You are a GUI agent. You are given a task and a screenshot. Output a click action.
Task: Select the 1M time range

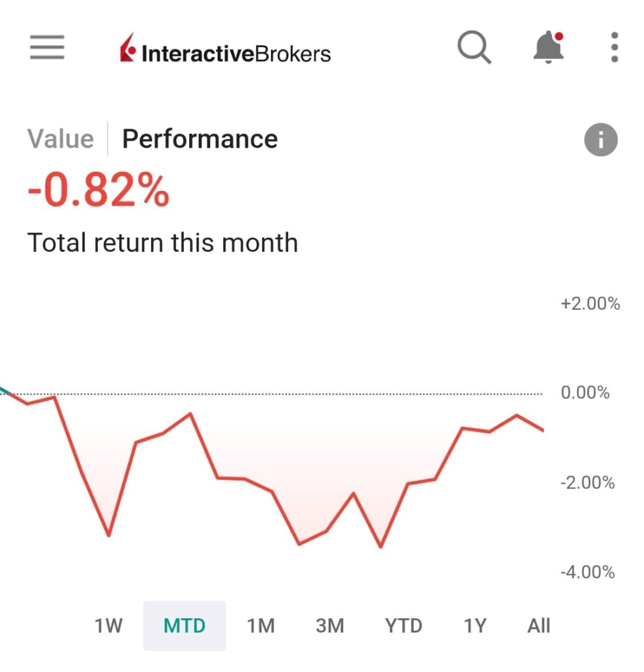(x=261, y=625)
